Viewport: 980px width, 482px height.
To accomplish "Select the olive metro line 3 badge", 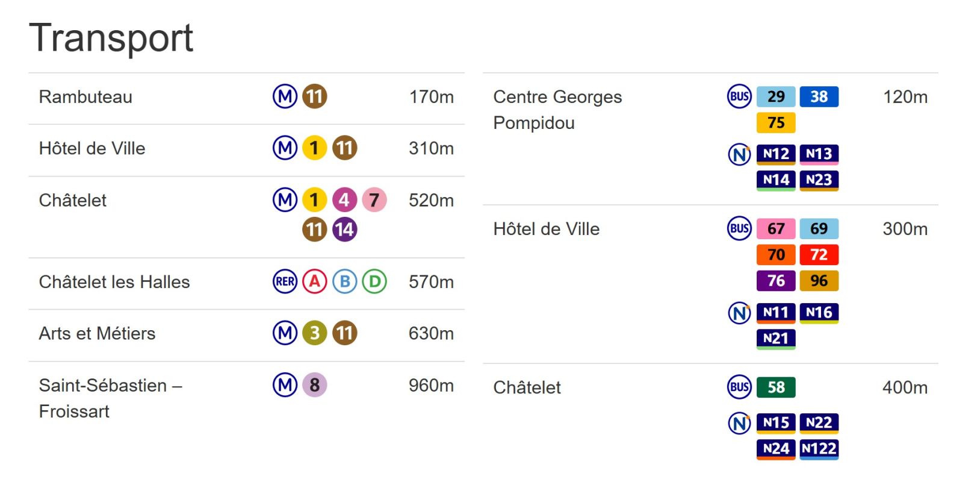I will [x=314, y=333].
